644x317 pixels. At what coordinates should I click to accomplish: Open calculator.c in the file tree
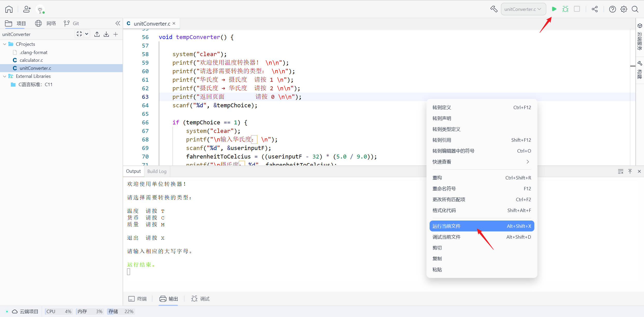[x=31, y=60]
